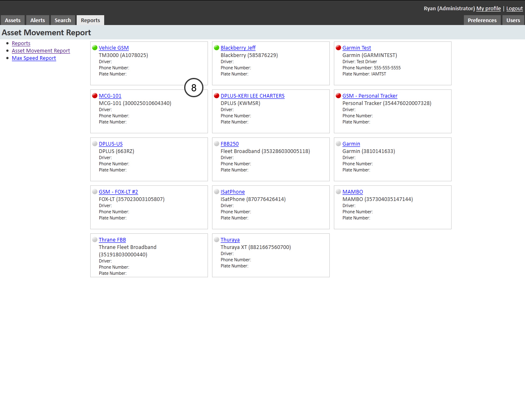Open the Max Speed Report link
Image resolution: width=525 pixels, height=420 pixels.
[x=34, y=58]
